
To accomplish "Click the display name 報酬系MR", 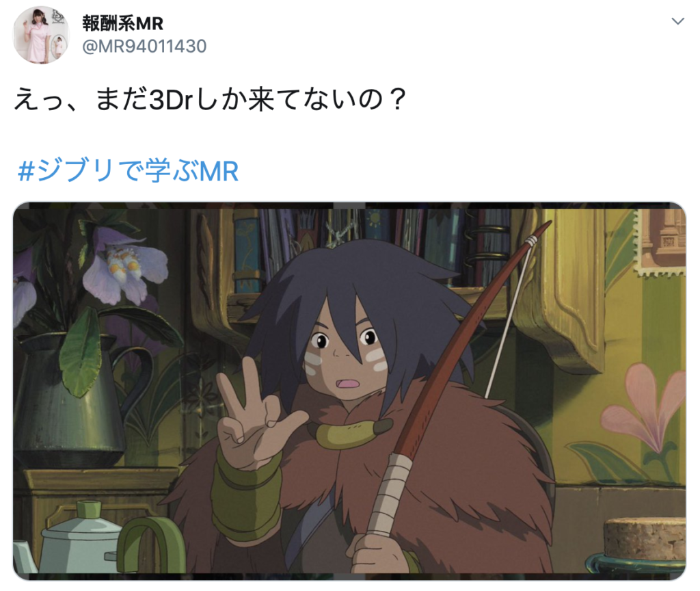I will tap(122, 23).
